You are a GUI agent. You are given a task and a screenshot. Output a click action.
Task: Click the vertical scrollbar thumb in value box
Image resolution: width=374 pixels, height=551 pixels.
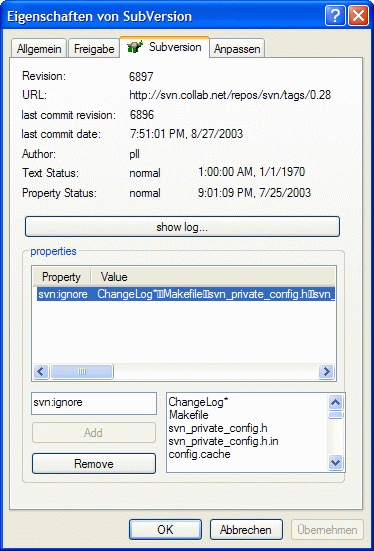[335, 415]
